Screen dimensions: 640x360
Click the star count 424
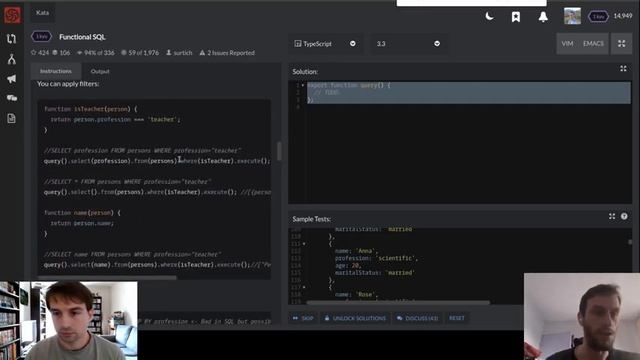(40, 53)
